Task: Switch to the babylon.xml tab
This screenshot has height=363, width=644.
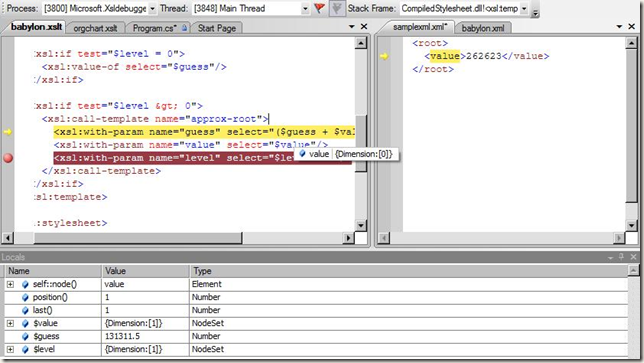Action: [x=483, y=28]
